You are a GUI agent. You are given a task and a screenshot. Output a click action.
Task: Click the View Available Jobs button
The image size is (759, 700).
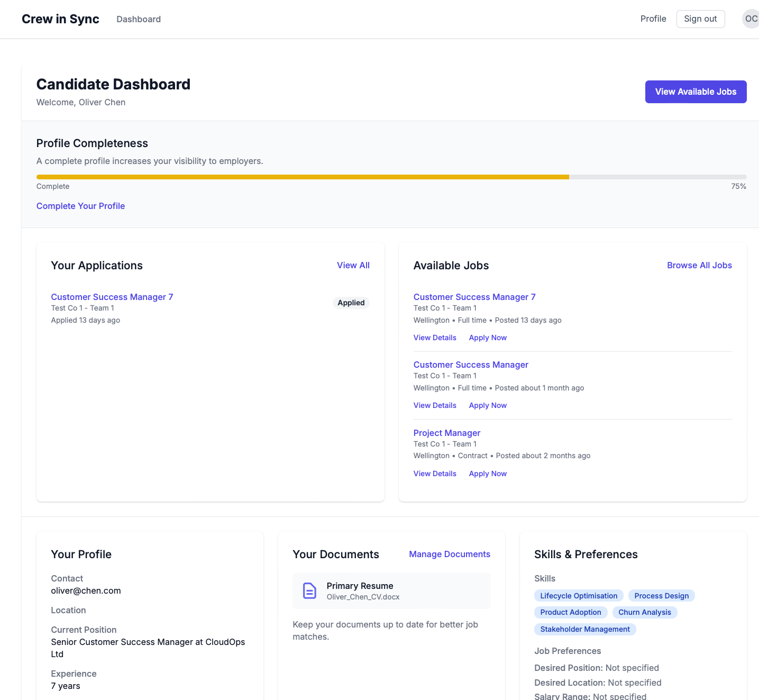tap(696, 92)
